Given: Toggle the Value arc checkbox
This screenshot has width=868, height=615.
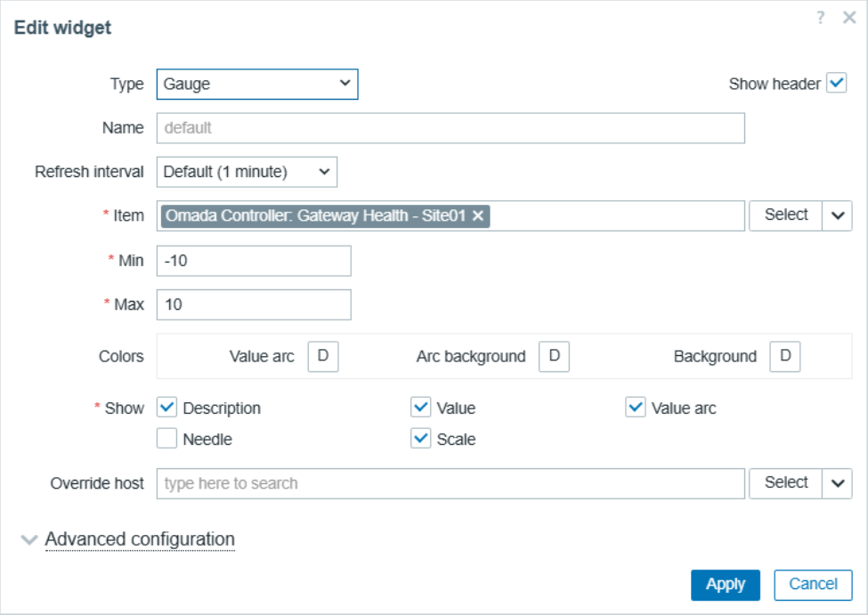Looking at the screenshot, I should click(x=635, y=408).
